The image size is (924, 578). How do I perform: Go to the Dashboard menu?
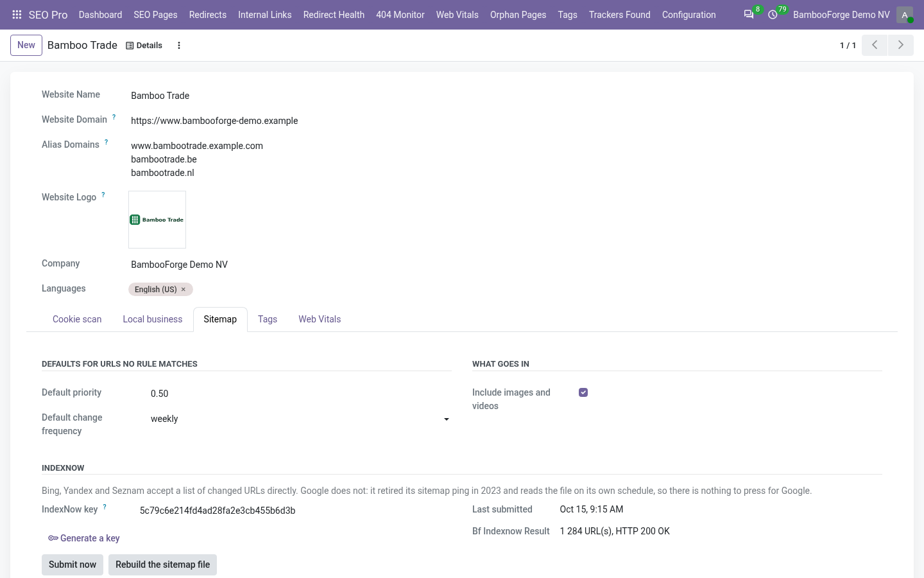[x=100, y=15]
